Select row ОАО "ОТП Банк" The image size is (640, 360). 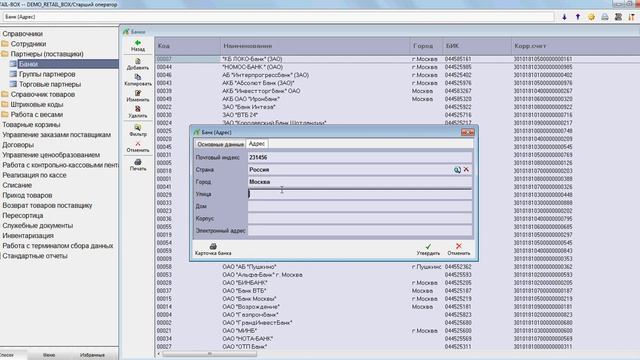397,347
